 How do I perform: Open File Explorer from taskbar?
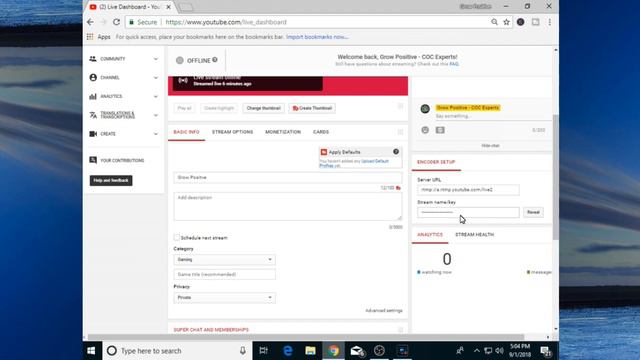310,351
